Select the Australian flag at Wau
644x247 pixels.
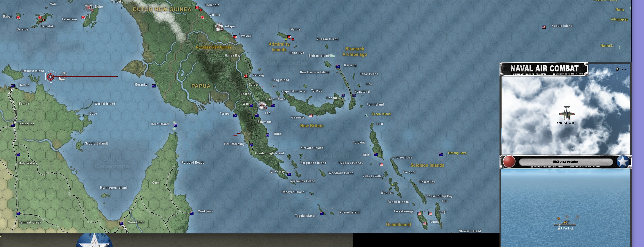tap(251, 106)
